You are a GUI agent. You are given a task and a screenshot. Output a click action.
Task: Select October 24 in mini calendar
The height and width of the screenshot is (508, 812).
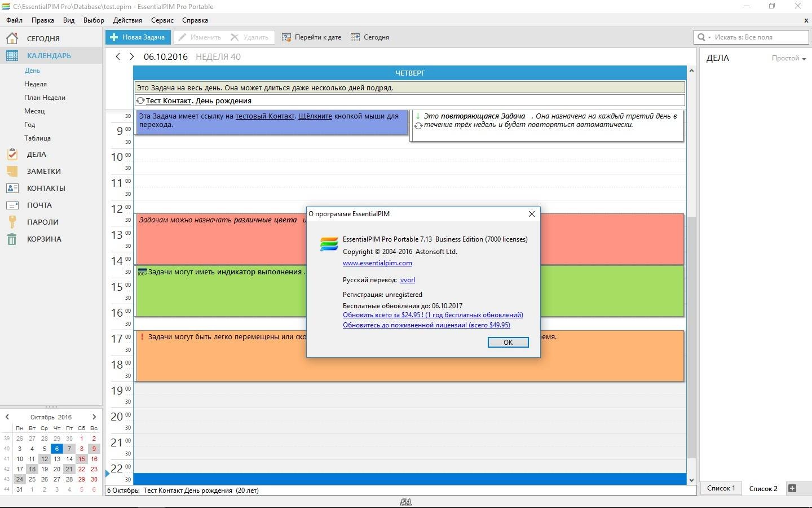[x=20, y=479]
